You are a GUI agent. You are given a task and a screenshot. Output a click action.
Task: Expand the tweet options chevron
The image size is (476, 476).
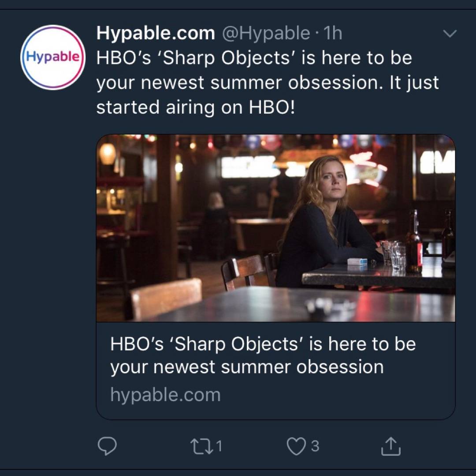click(x=450, y=34)
